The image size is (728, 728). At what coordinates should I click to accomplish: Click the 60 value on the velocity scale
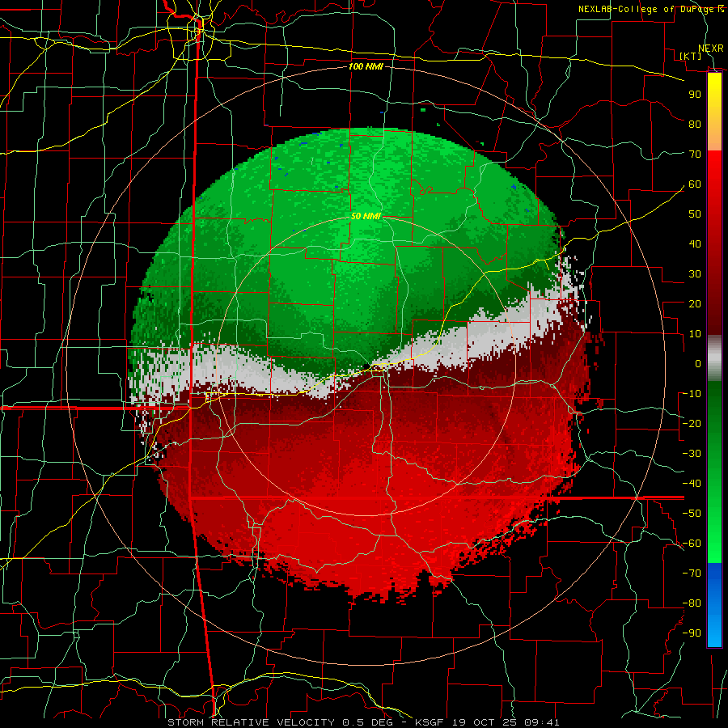[695, 184]
